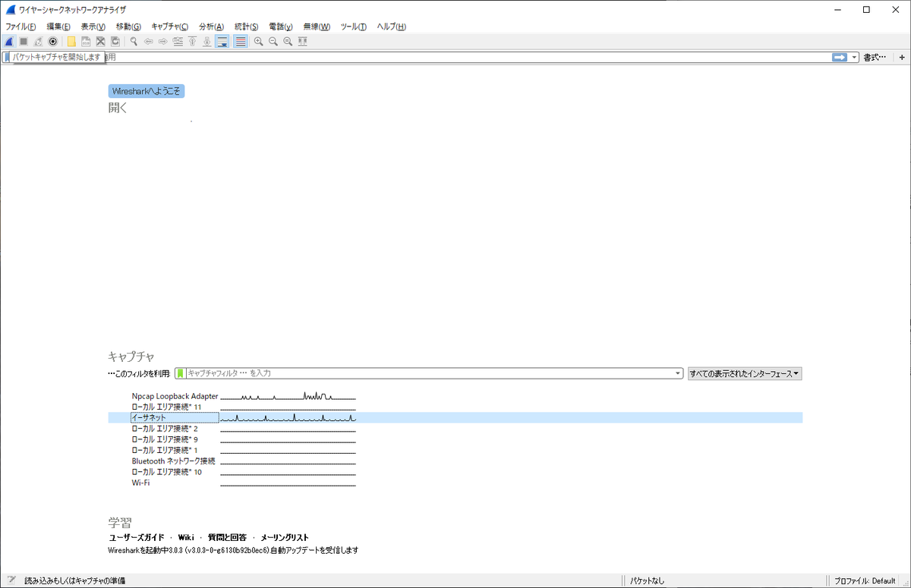
Task: Reload the capture file
Action: coord(115,41)
